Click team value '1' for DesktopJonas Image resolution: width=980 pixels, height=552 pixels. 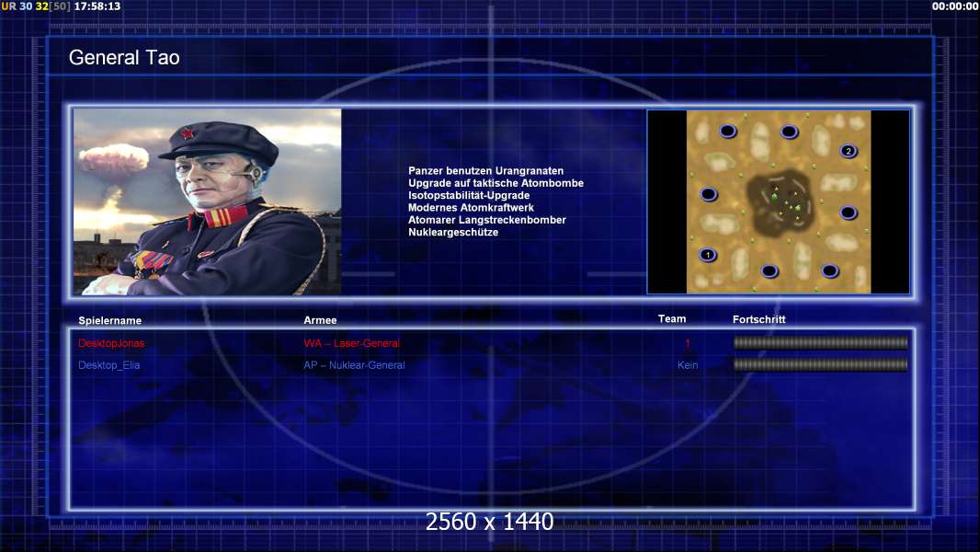click(688, 343)
